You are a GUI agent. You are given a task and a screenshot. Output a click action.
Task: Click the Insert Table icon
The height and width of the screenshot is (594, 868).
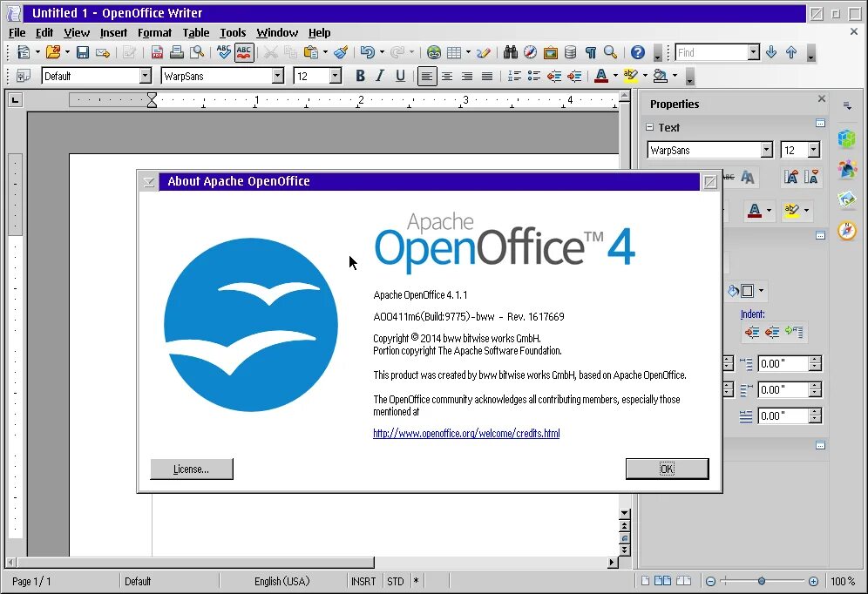[454, 52]
